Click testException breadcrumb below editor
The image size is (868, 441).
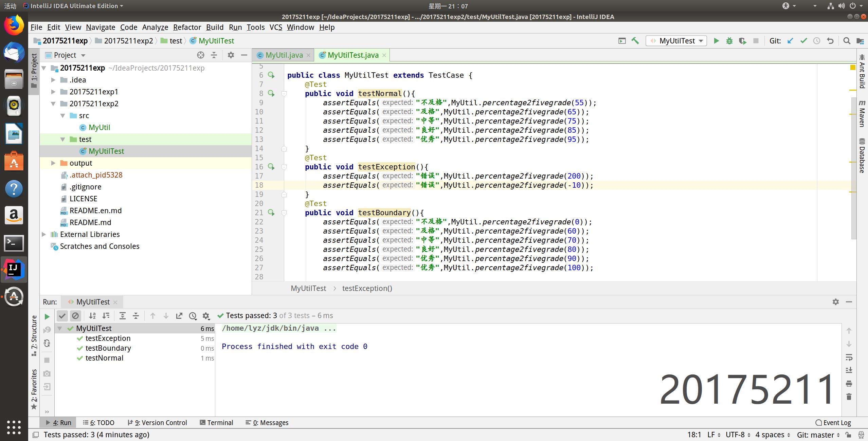[367, 289]
